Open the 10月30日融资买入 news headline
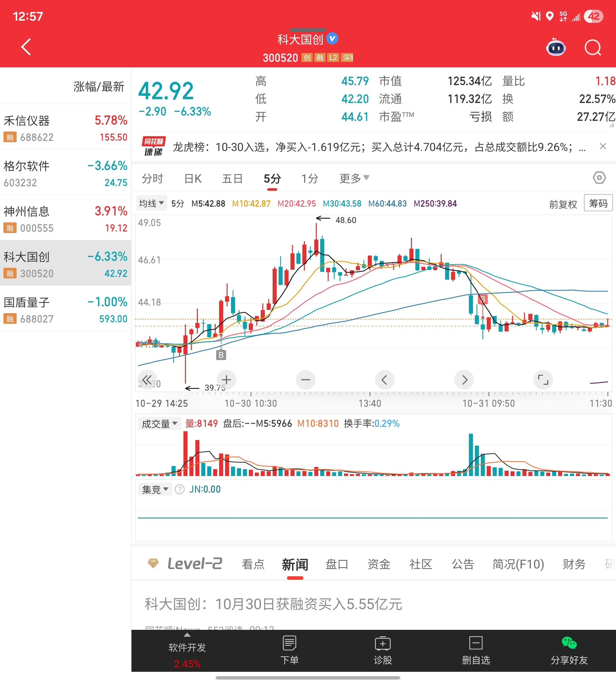The width and height of the screenshot is (616, 684). [x=273, y=604]
